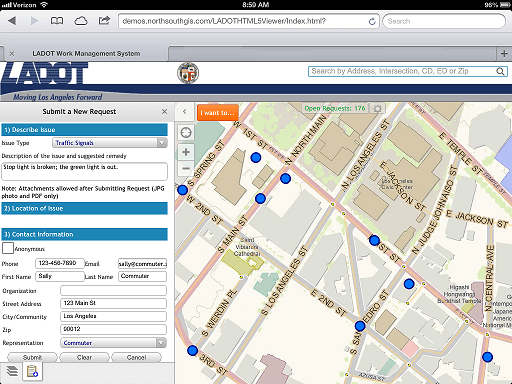Screen dimensions: 512x384
Task: Click the blue marker on S Main St
Action: pyautogui.click(x=260, y=198)
